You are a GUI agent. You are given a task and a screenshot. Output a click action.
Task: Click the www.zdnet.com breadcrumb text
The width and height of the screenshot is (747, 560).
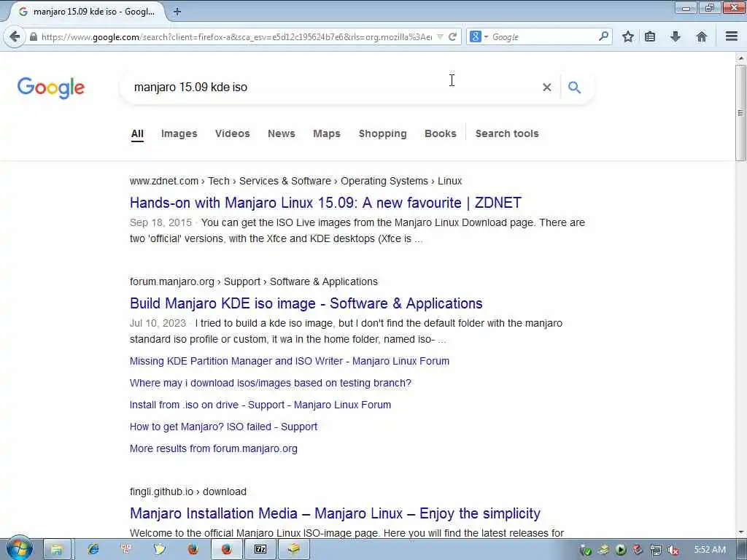point(164,181)
